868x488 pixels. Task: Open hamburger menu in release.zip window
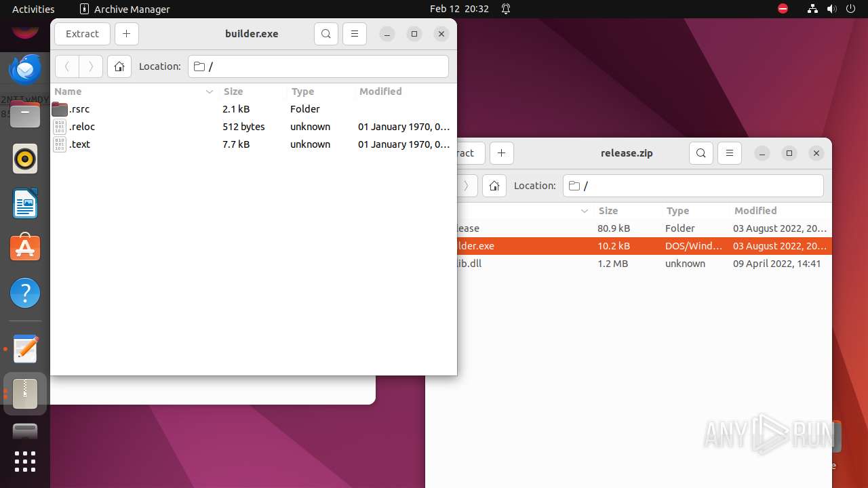pos(730,153)
